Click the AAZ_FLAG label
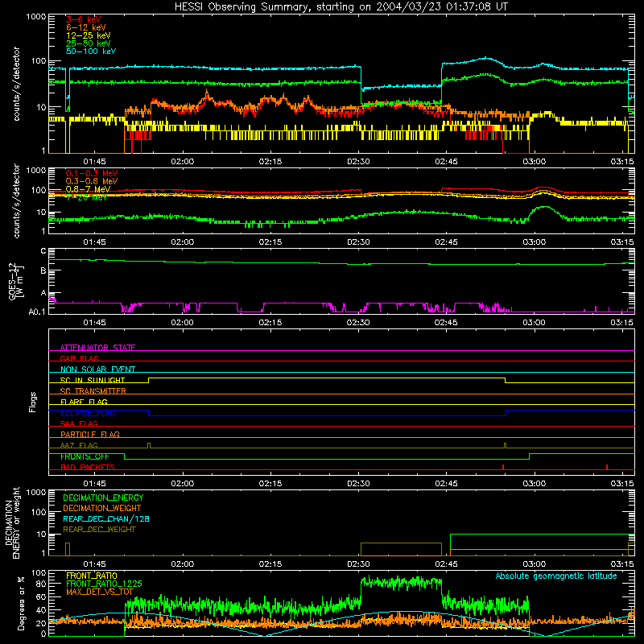Image resolution: width=644 pixels, height=644 pixels. (x=79, y=445)
